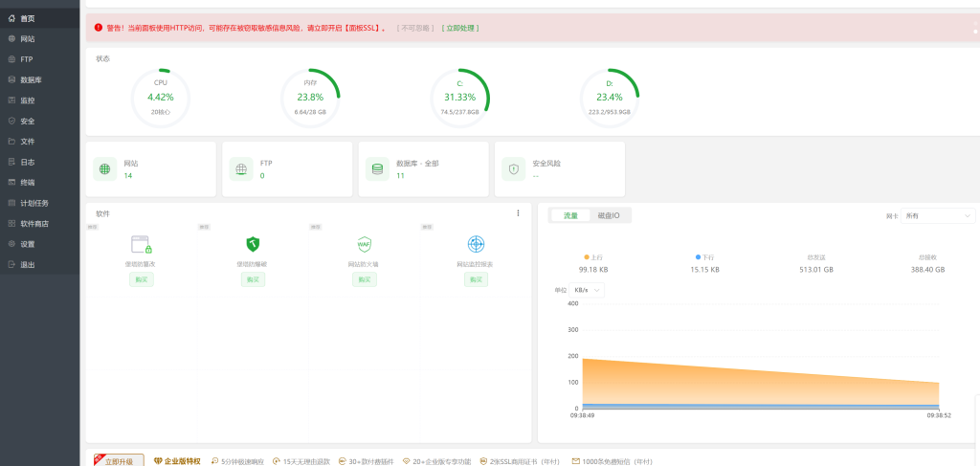Open the KB/s unit dropdown
The height and width of the screenshot is (466, 980).
pyautogui.click(x=588, y=290)
